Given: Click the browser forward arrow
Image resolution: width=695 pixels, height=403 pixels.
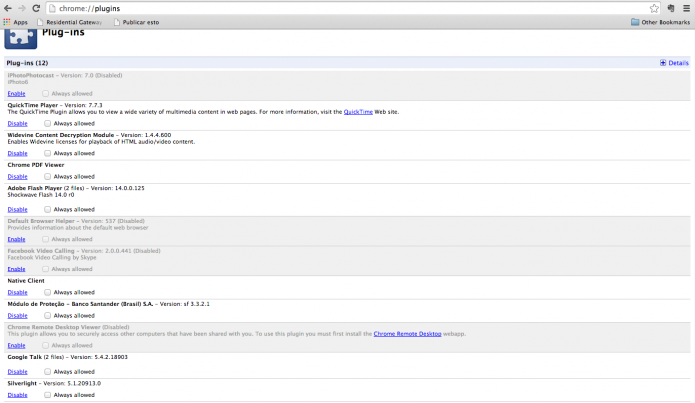Looking at the screenshot, I should (x=22, y=8).
